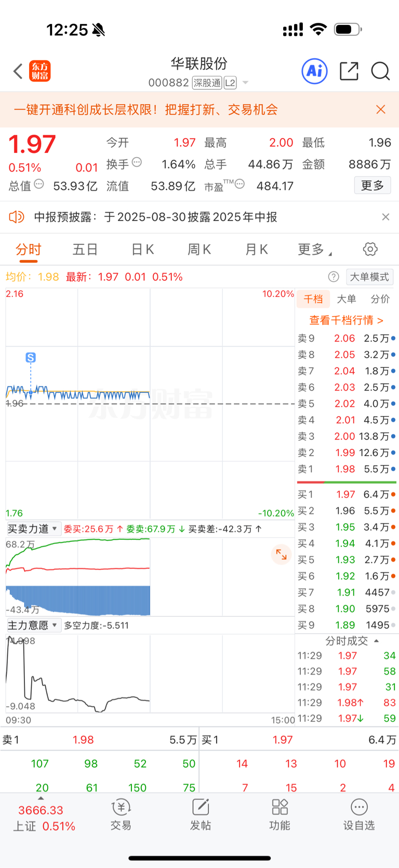Tap info icon next to 市盈TTM
The image size is (399, 868).
240,184
